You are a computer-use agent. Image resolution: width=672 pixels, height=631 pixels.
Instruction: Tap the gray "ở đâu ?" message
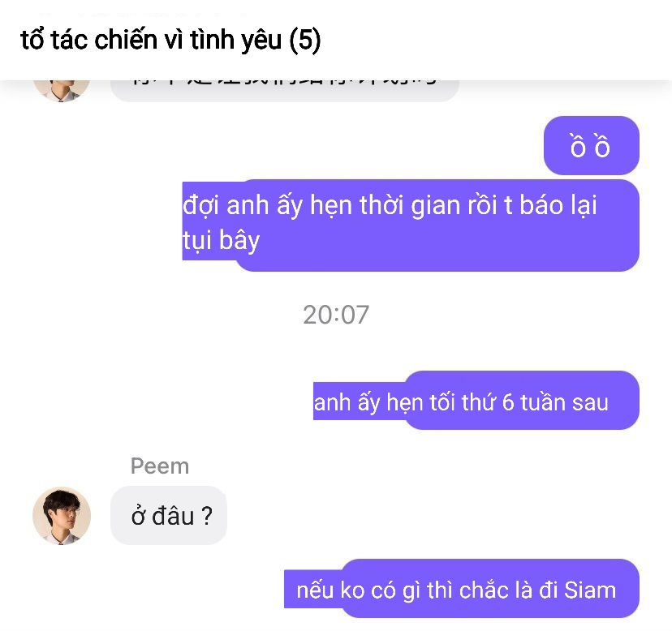pyautogui.click(x=169, y=515)
